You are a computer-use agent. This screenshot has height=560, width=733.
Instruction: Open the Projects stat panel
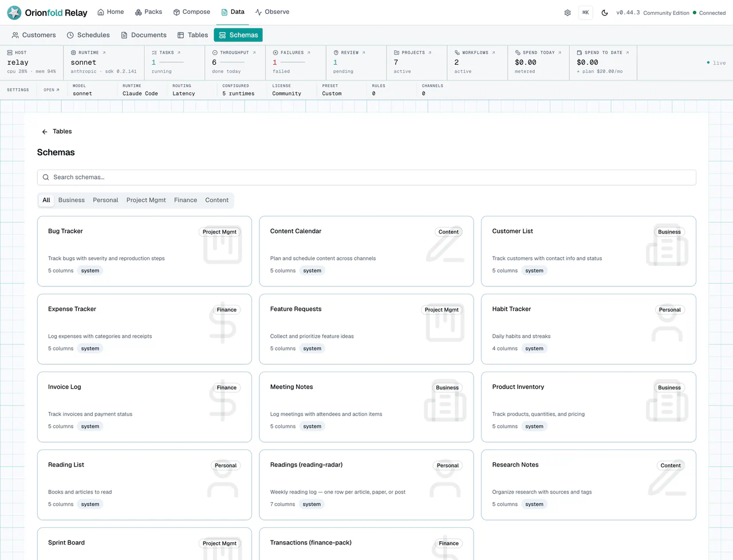(416, 62)
